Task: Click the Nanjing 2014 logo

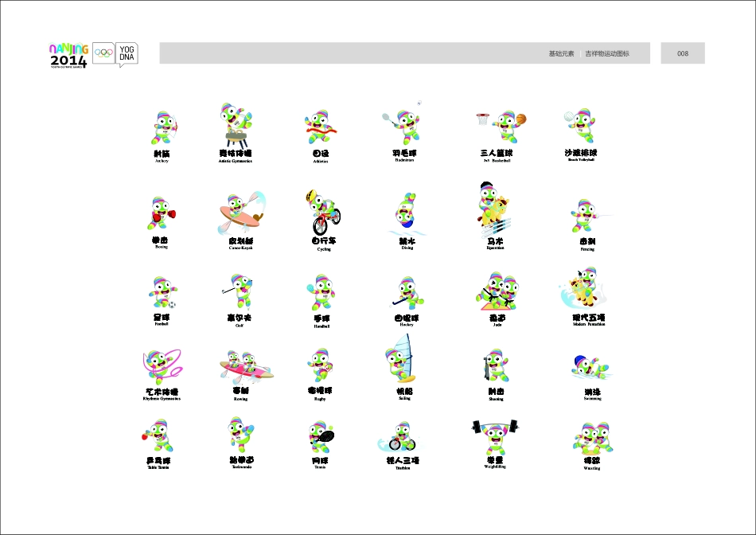Action: (x=68, y=55)
